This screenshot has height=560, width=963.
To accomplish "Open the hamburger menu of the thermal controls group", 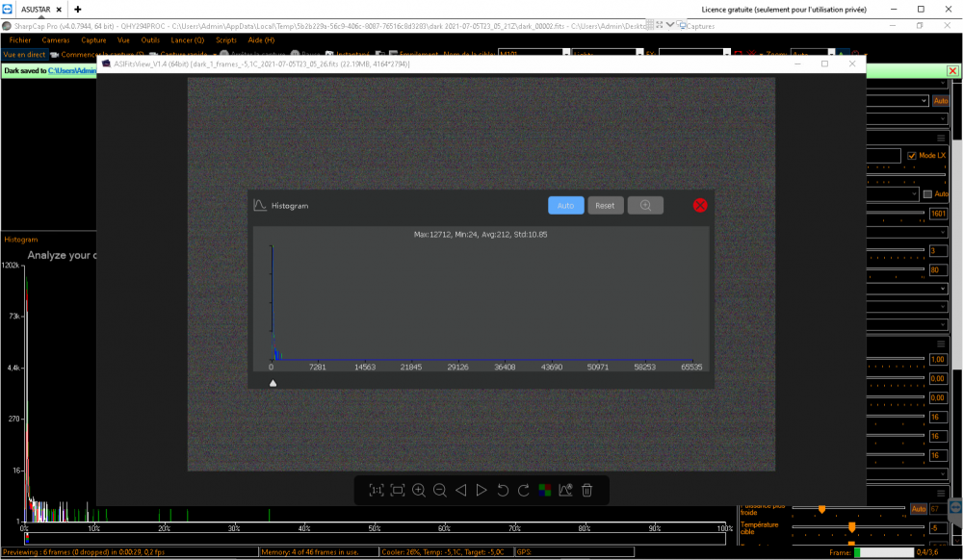I will (x=941, y=494).
